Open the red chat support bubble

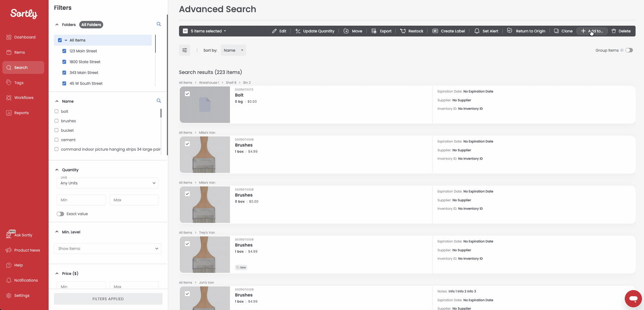[633, 299]
